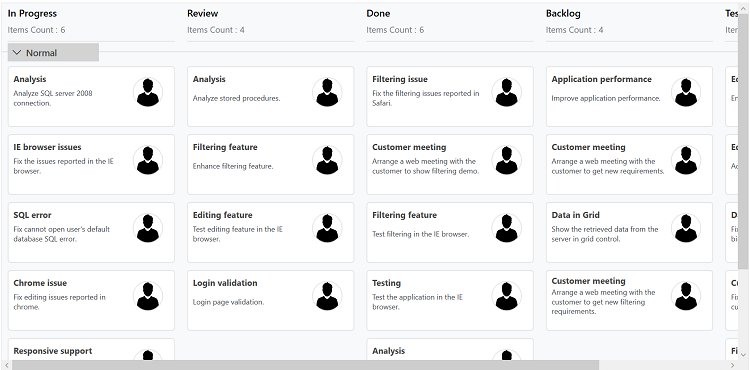Click avatar on Login validation card
Screen dimensions: 750x370
(x=327, y=296)
